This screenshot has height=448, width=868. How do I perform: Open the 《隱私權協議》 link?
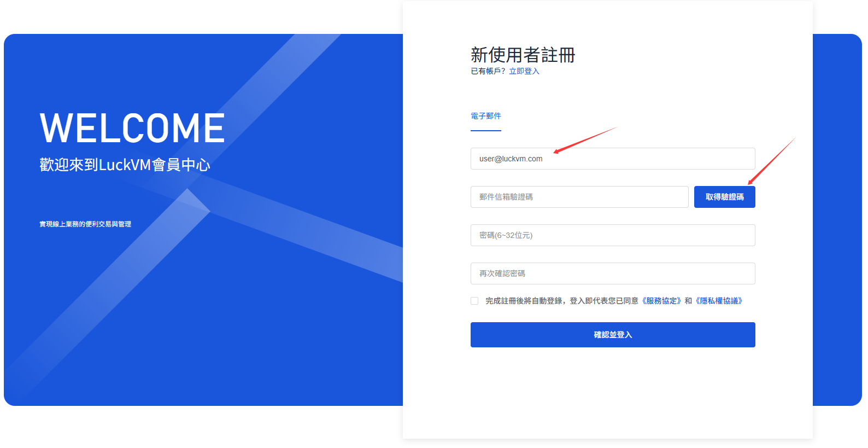pos(719,301)
